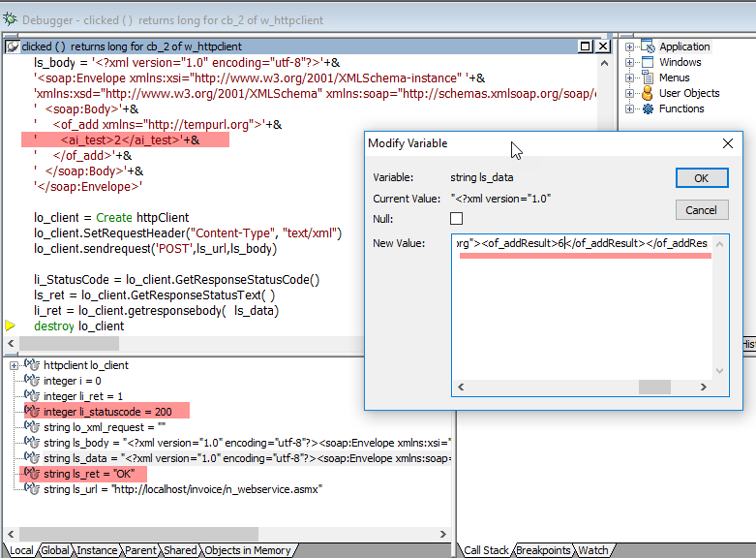Image resolution: width=756 pixels, height=558 pixels.
Task: Click the Debugger bug icon in title bar
Action: [x=11, y=19]
